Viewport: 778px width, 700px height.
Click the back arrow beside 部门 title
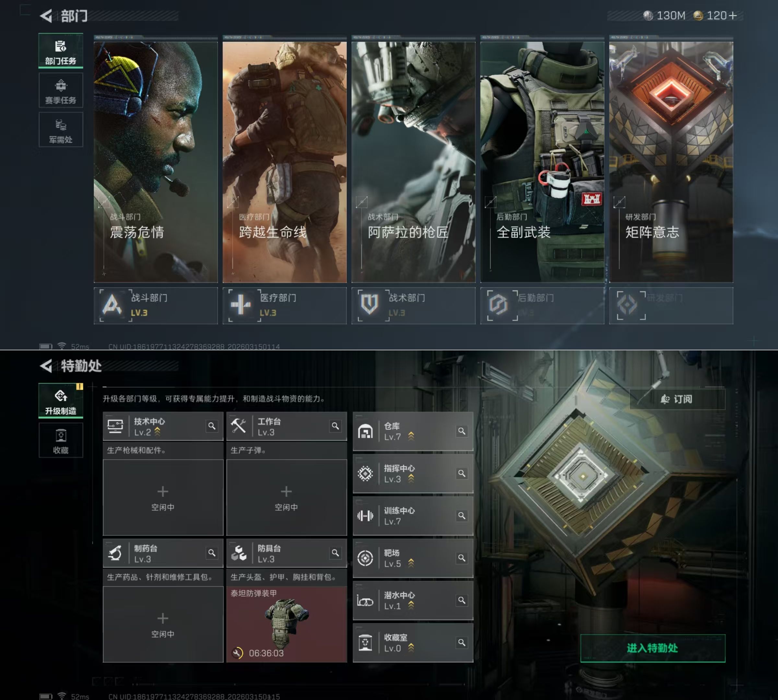[x=46, y=16]
